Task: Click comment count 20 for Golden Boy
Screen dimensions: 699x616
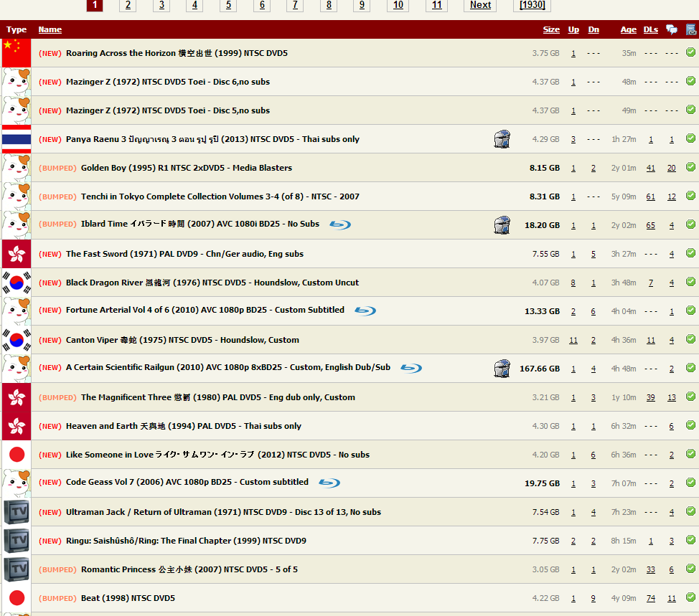Action: pos(671,168)
